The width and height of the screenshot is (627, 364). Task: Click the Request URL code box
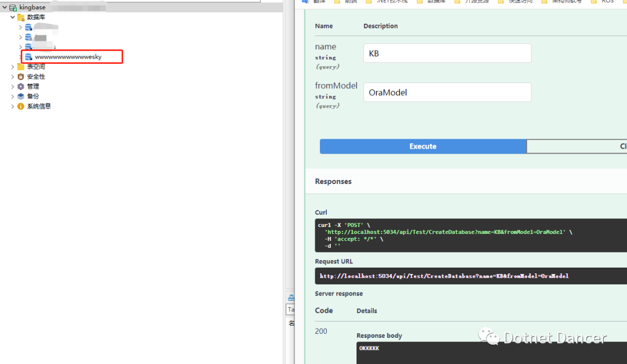tap(471, 276)
